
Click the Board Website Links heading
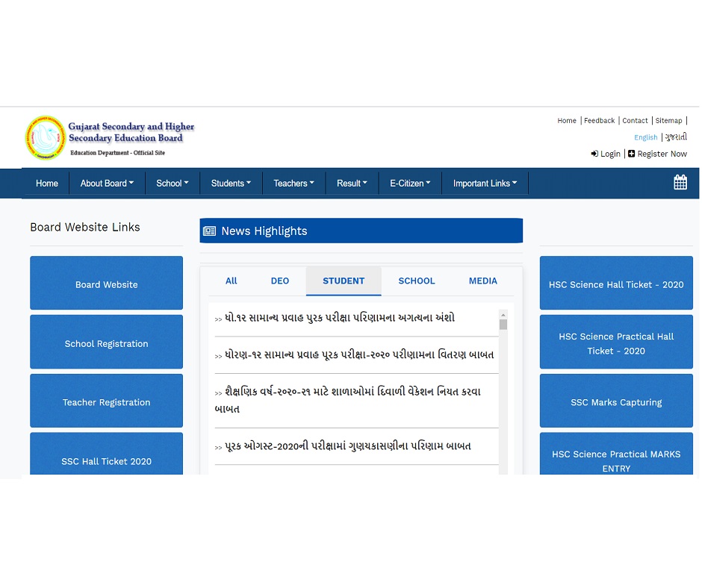[85, 228]
